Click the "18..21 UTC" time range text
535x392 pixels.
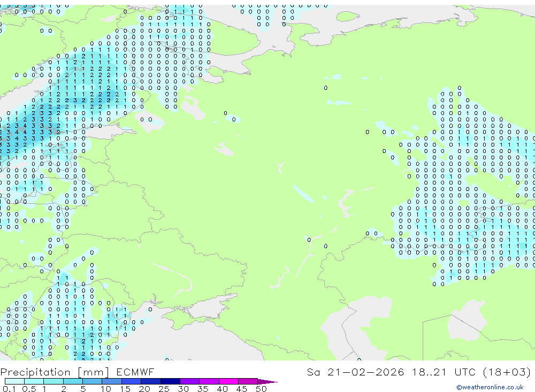(x=444, y=372)
